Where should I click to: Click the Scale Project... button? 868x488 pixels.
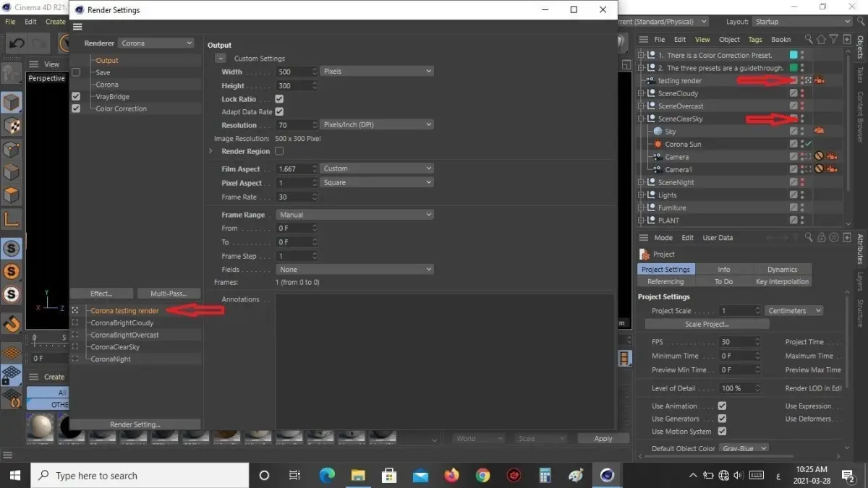tap(707, 324)
